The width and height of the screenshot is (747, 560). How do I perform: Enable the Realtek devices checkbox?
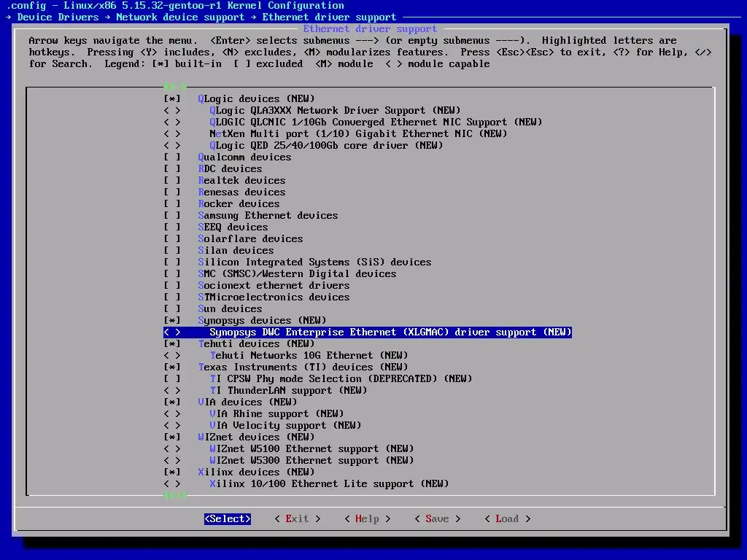(x=172, y=181)
